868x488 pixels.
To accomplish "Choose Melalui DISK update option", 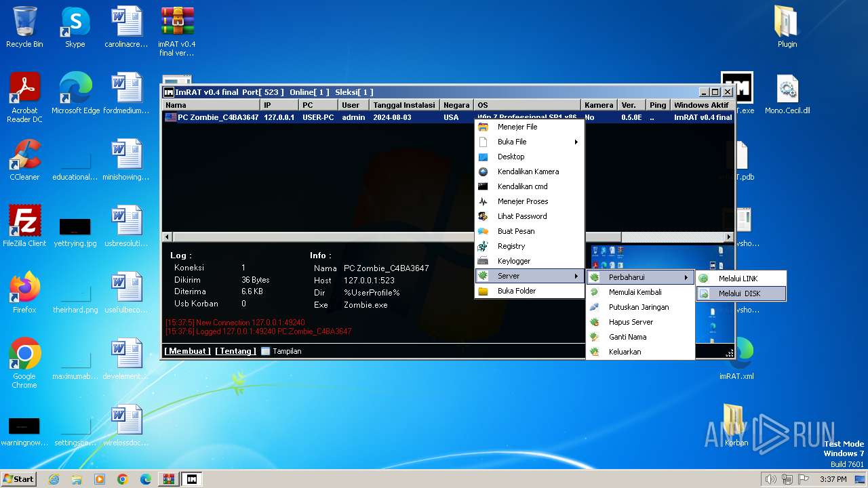I will [741, 293].
